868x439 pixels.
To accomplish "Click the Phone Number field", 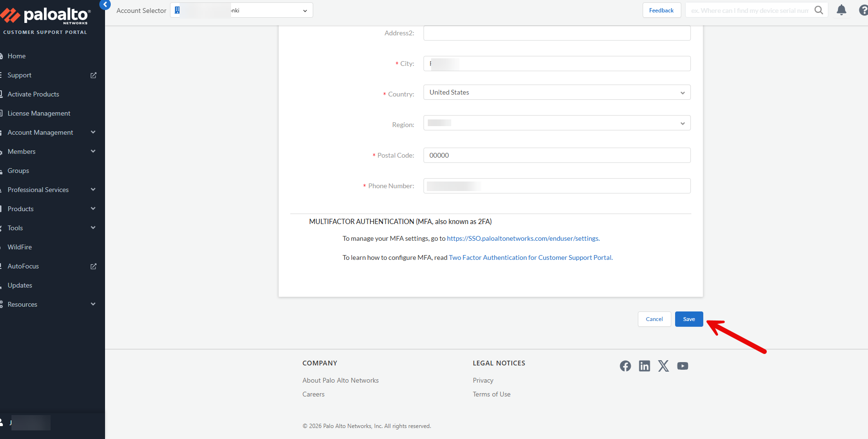I will (557, 186).
